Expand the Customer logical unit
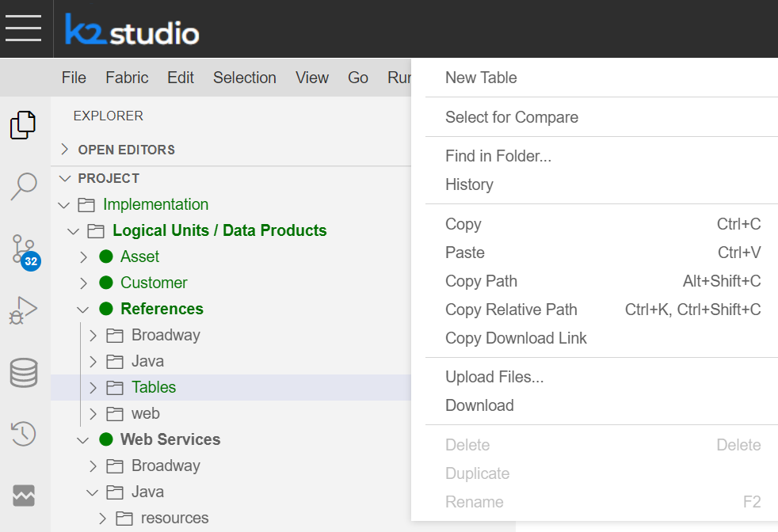 (84, 283)
